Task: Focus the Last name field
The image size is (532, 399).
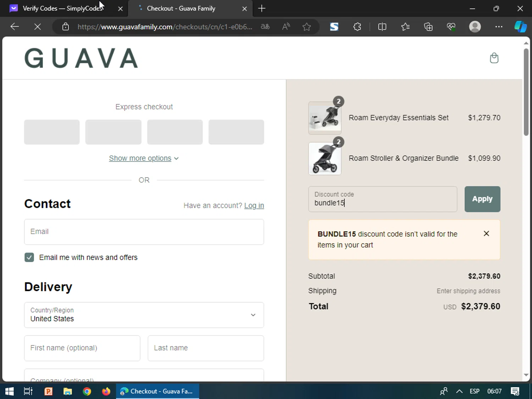Action: click(x=206, y=348)
